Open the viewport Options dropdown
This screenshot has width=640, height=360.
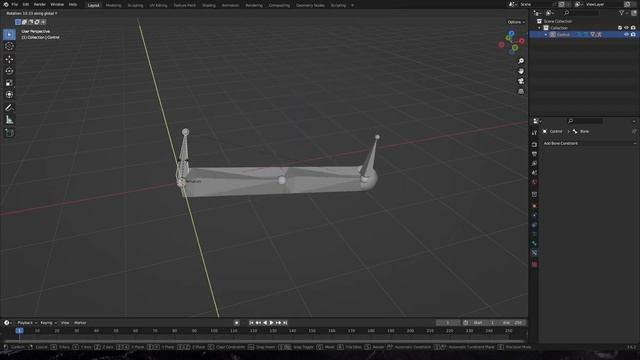point(516,22)
